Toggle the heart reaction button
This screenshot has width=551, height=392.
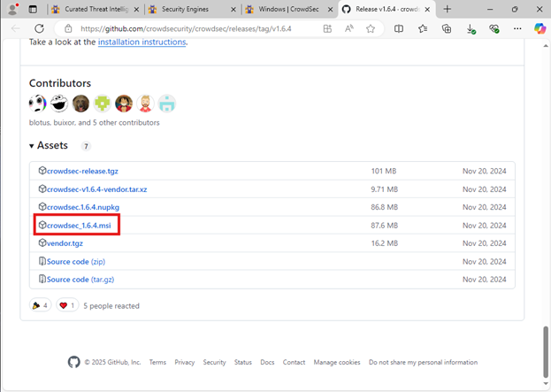[67, 305]
